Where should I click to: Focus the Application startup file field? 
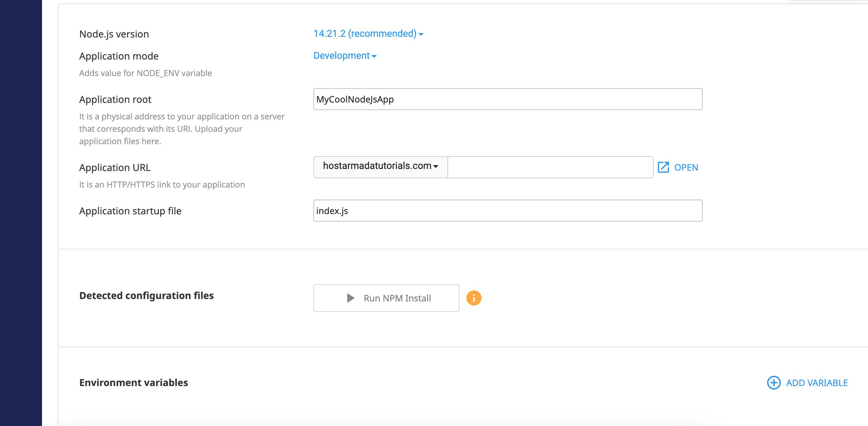tap(508, 211)
